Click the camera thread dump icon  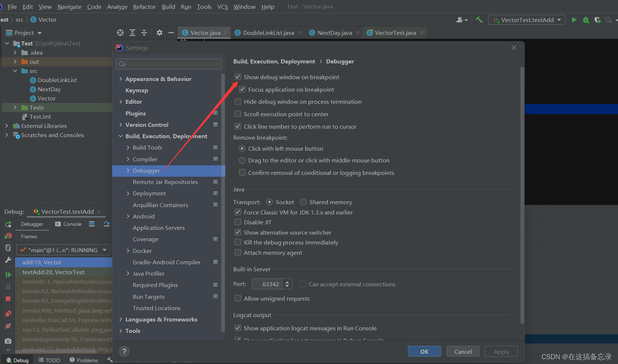coord(8,341)
